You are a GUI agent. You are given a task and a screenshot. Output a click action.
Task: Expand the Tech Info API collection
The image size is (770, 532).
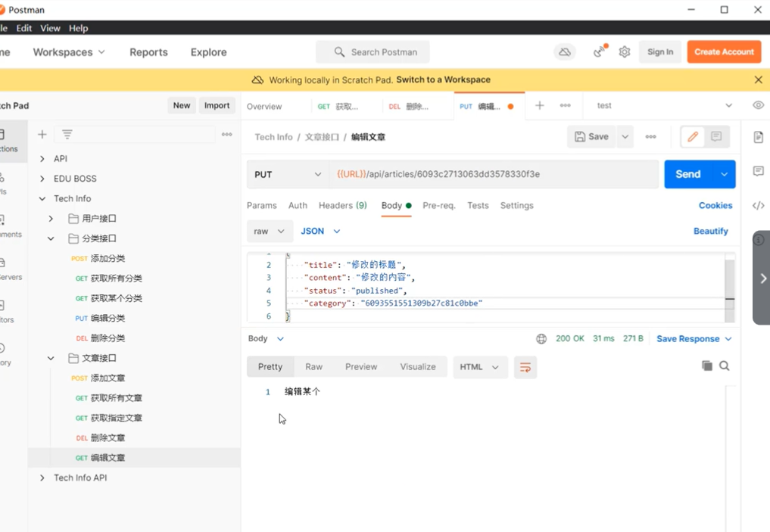(42, 478)
